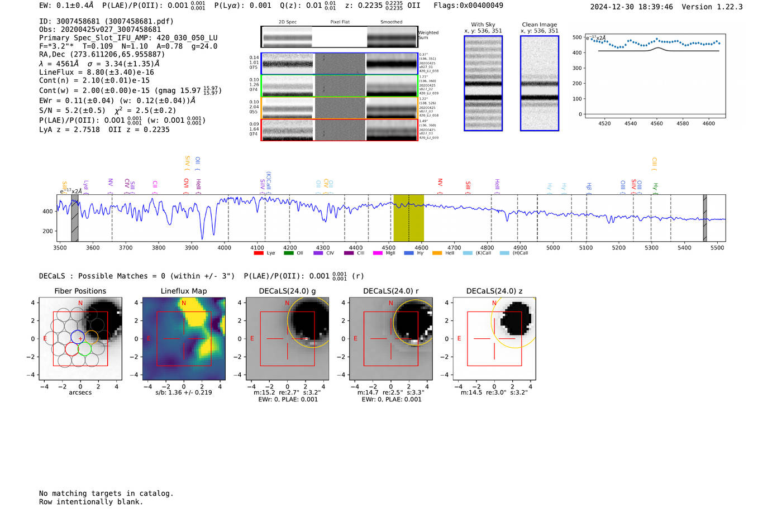Select the green-bordered 2D fiber spectrum row
782x532 pixels.
(340, 86)
